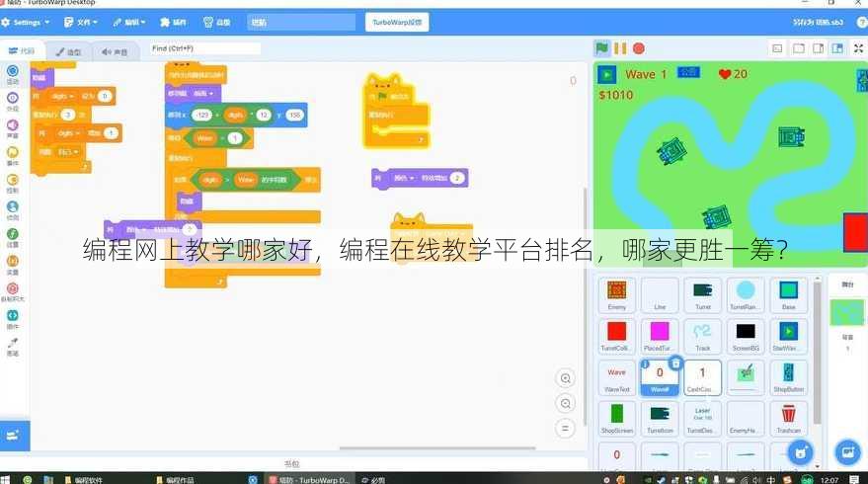The height and width of the screenshot is (484, 868).
Task: Open the My Blocks category
Action: (x=12, y=291)
